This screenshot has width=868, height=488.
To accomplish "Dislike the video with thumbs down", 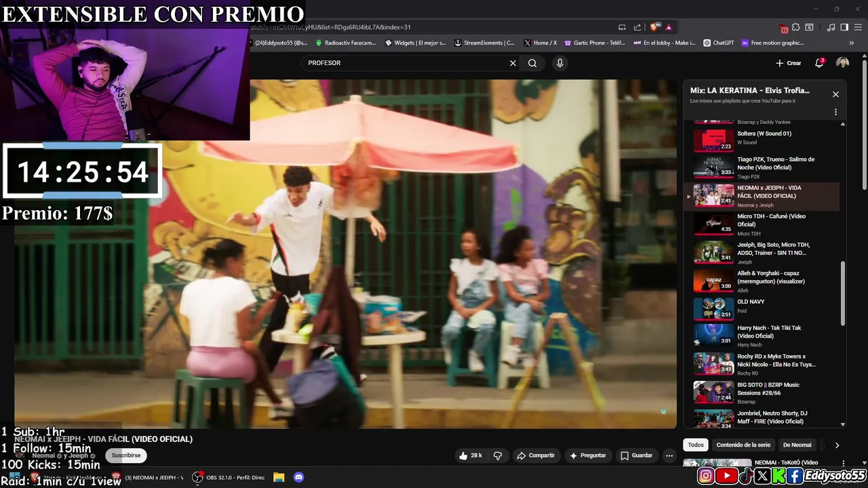I will [498, 455].
